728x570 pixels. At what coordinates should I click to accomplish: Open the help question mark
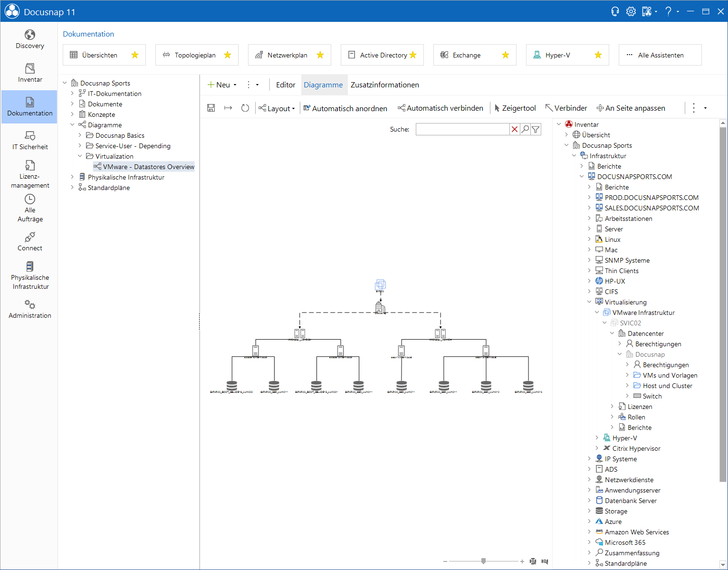[668, 11]
